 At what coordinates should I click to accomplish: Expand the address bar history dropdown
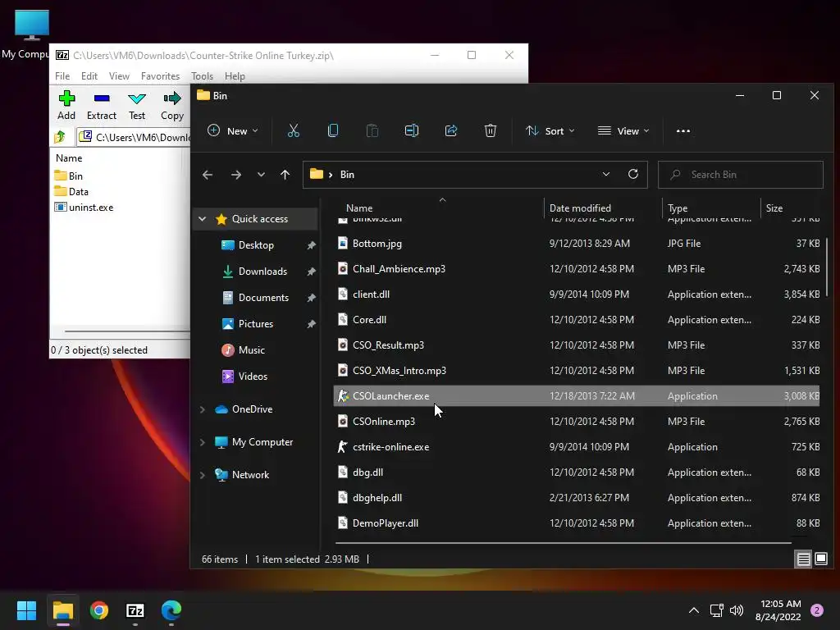click(x=606, y=174)
